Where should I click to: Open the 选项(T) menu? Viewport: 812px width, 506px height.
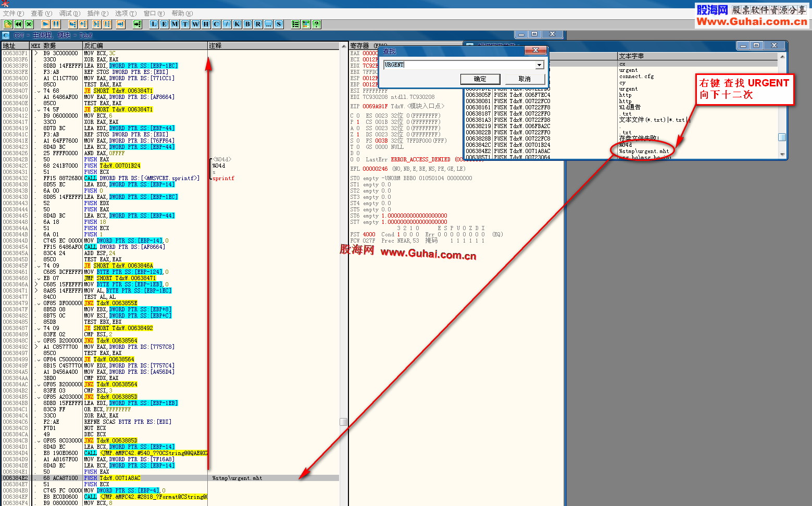click(126, 14)
